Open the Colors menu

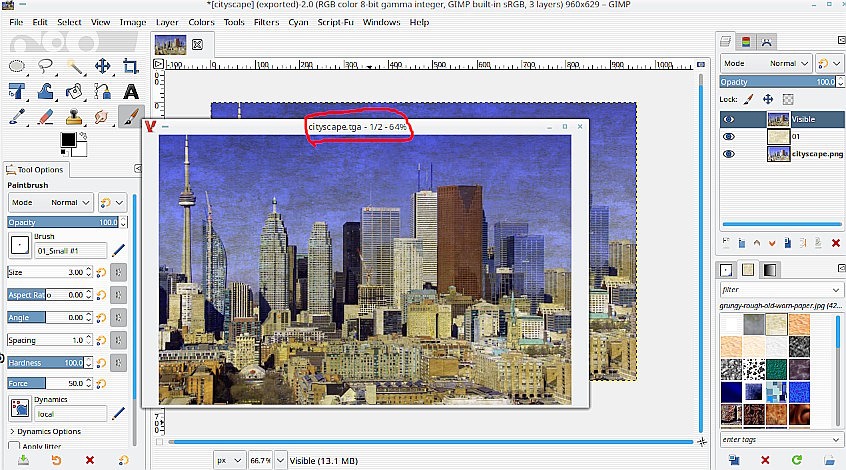201,22
